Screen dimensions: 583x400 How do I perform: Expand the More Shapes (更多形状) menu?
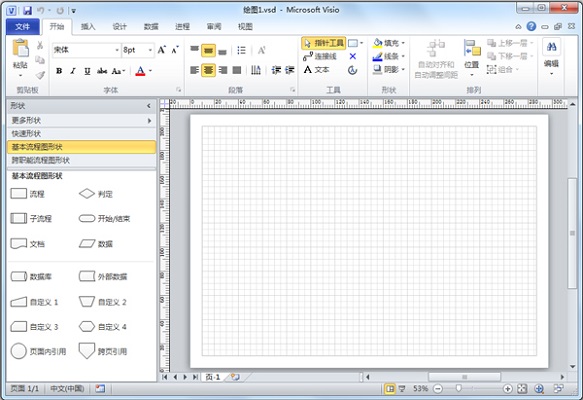pyautogui.click(x=81, y=120)
